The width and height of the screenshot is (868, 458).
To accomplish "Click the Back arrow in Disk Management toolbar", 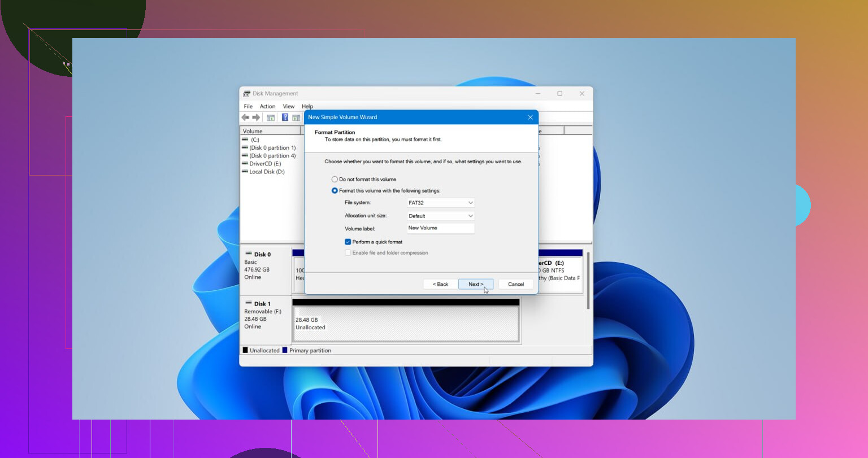I will click(245, 117).
